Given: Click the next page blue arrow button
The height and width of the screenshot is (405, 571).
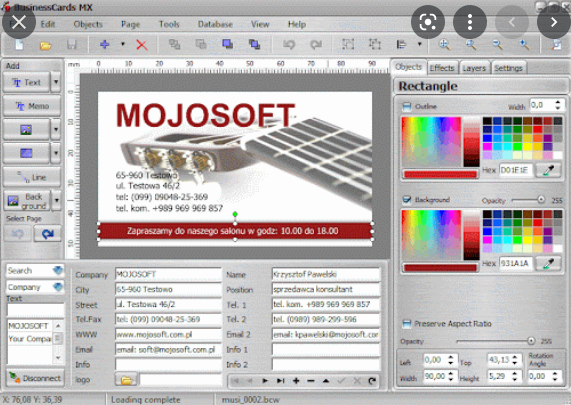Looking at the screenshot, I should tap(47, 233).
